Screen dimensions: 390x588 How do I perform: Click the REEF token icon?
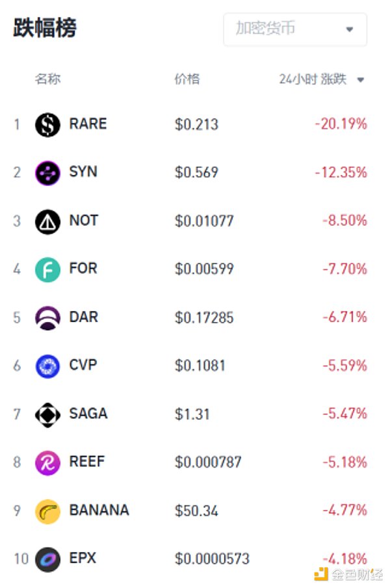point(47,462)
